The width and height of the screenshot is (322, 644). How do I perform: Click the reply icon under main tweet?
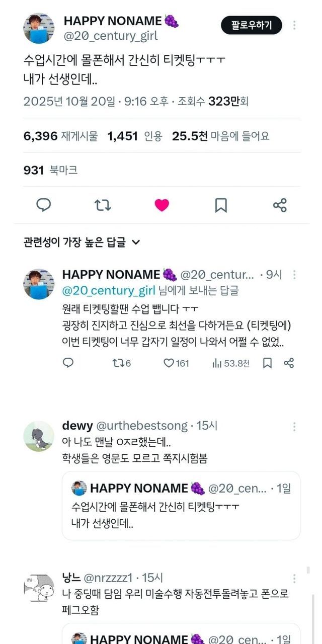coord(44,205)
